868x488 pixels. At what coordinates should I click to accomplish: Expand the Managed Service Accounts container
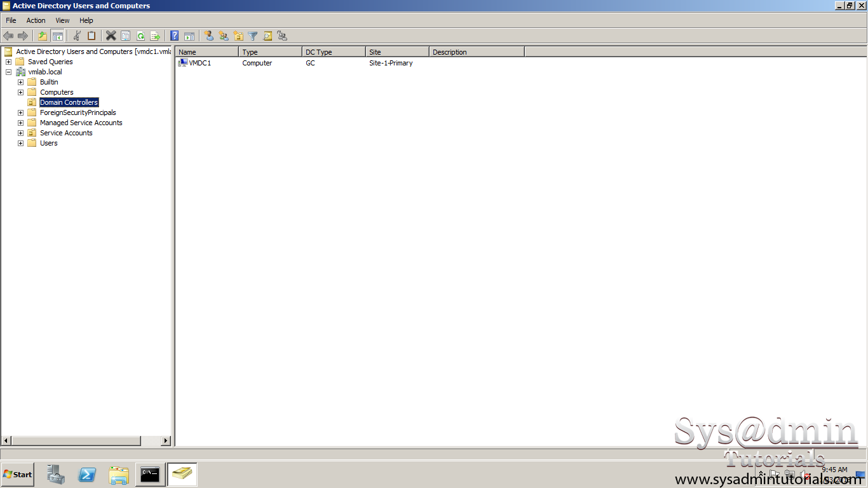point(20,123)
